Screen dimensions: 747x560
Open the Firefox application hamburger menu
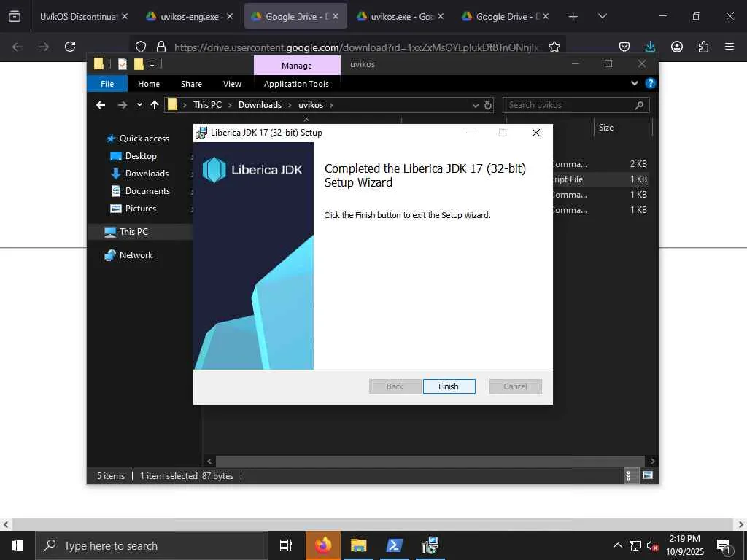click(729, 47)
